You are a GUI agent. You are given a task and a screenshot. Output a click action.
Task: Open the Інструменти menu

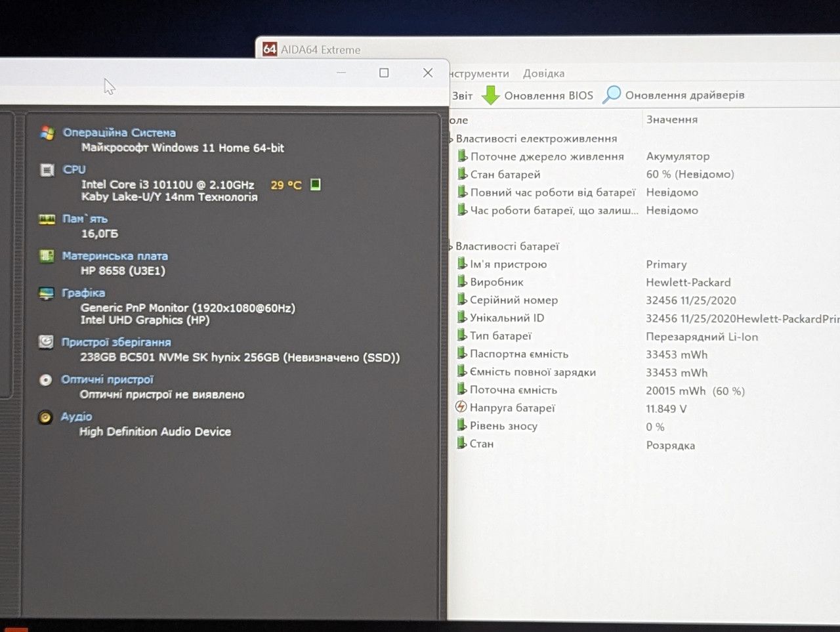(x=479, y=74)
